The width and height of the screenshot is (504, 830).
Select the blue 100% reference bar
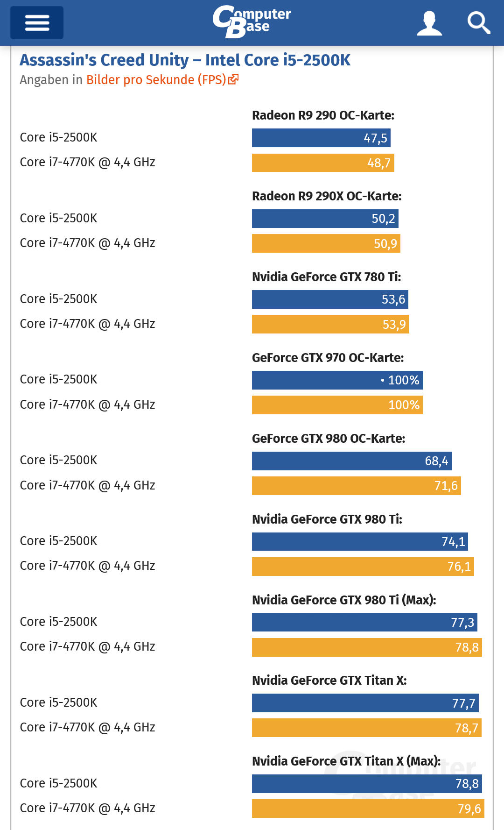[x=337, y=380]
